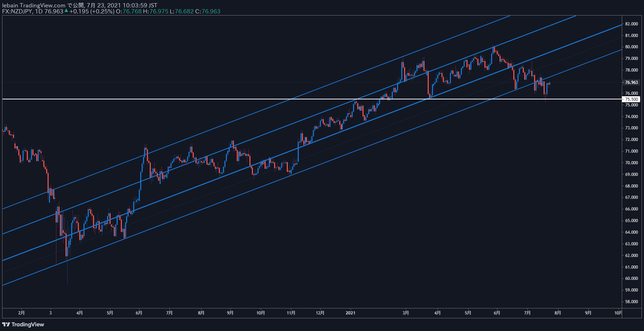Click the 11月 label on time axis
The width and height of the screenshot is (644, 331).
[291, 313]
